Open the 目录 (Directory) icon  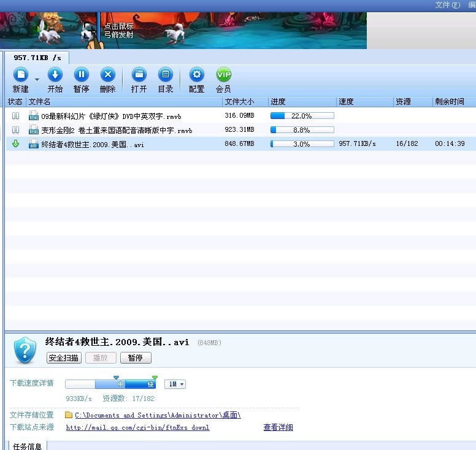click(165, 75)
